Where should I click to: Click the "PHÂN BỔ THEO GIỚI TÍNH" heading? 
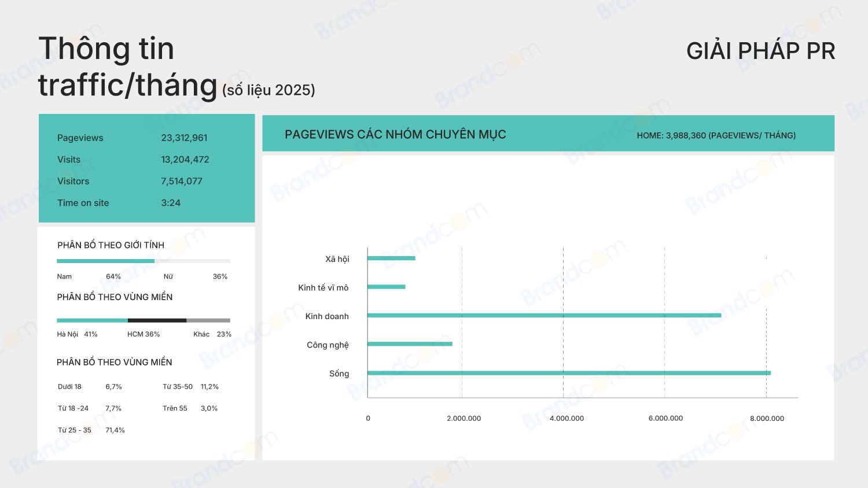(111, 245)
